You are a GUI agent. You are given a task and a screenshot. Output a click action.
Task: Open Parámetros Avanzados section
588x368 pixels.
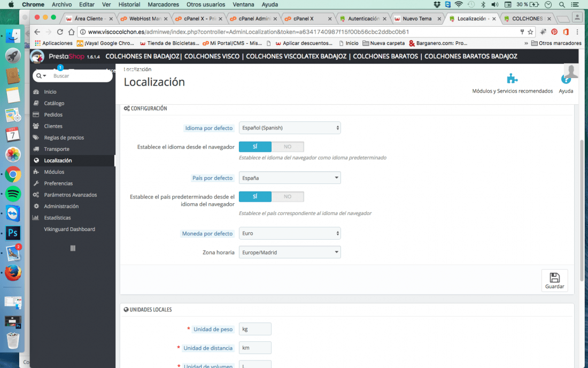click(x=70, y=195)
